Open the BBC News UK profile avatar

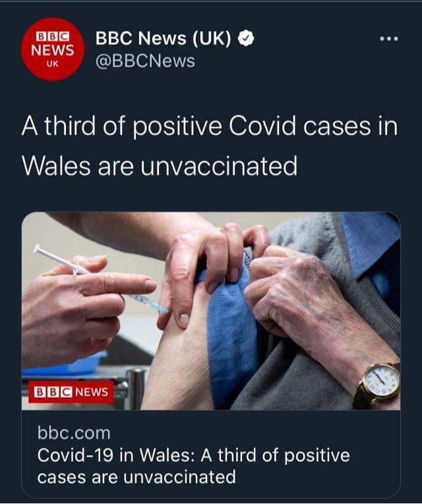[53, 49]
